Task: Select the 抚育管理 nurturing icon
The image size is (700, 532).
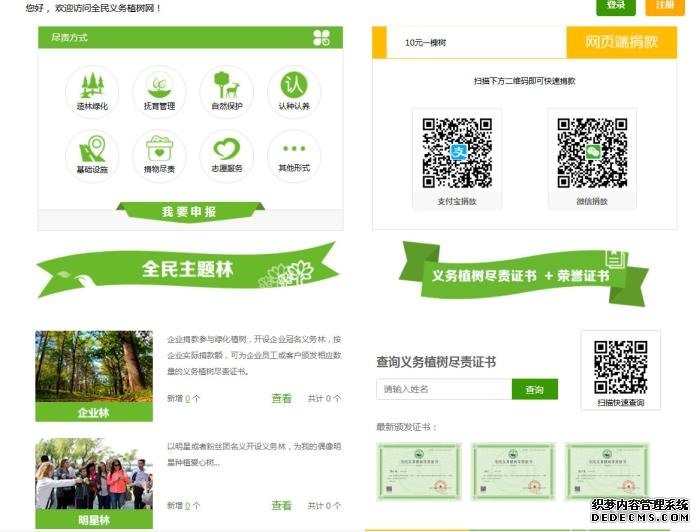Action: [159, 92]
